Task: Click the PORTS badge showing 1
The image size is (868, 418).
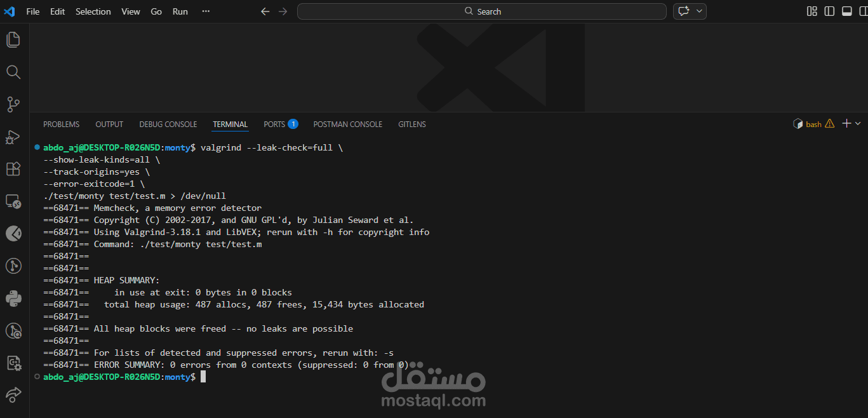Action: (293, 124)
